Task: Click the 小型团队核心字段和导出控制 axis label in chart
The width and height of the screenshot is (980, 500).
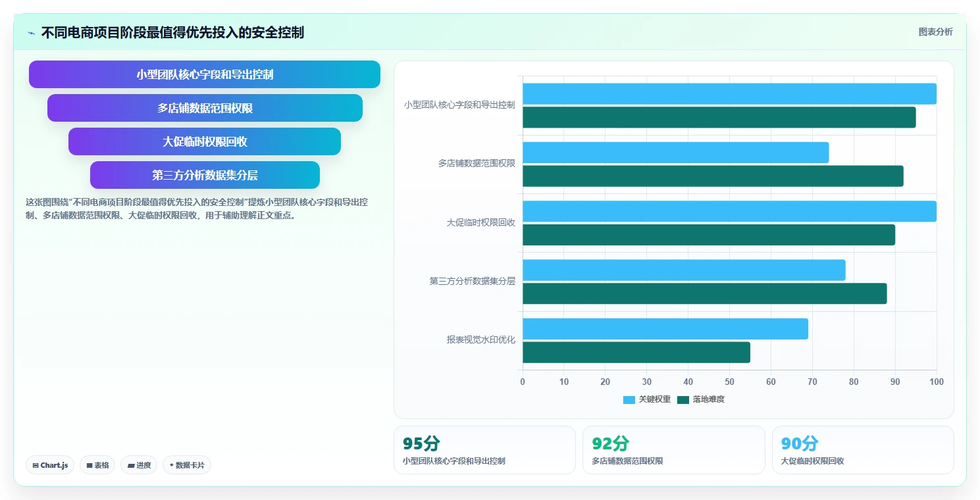Action: [x=459, y=105]
